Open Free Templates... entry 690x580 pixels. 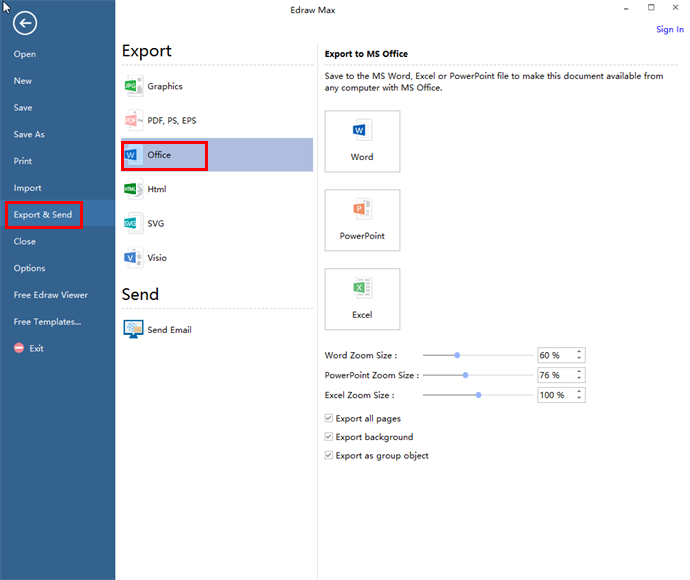point(47,322)
